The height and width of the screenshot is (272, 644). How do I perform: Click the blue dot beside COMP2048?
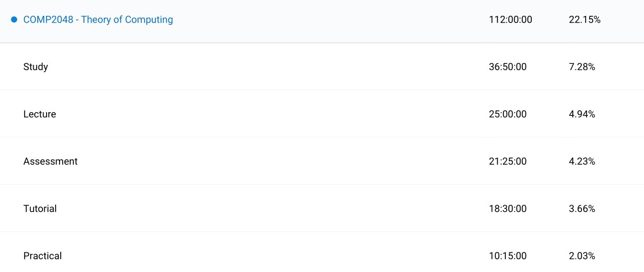(14, 19)
